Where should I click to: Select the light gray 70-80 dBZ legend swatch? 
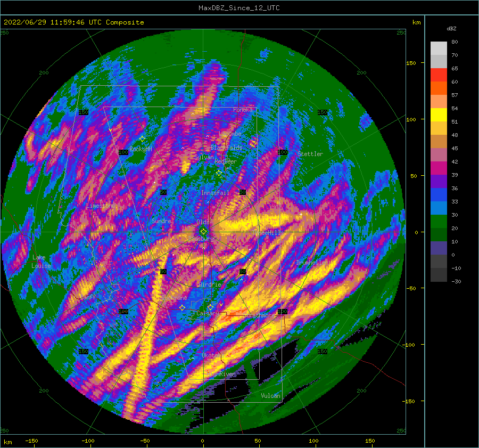point(439,48)
